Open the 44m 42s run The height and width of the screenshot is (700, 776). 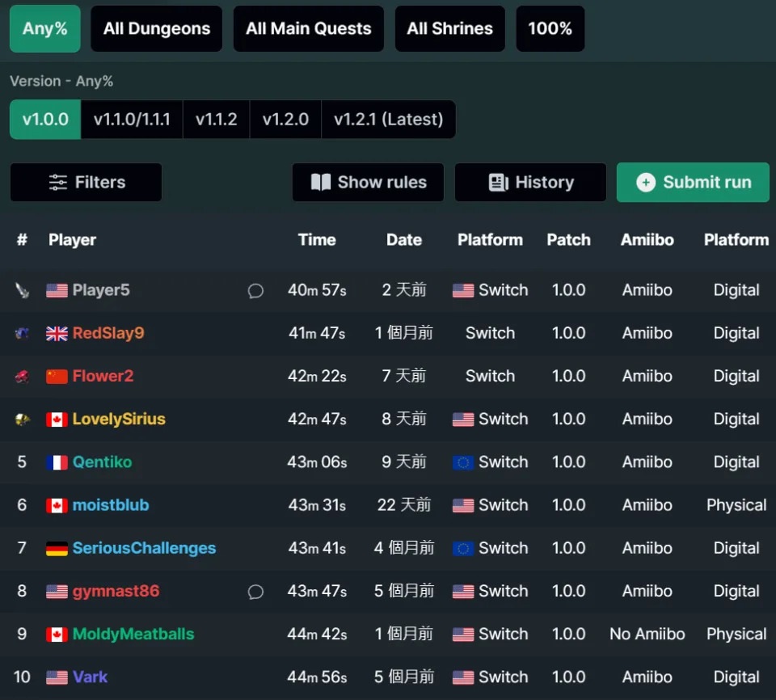(x=317, y=635)
